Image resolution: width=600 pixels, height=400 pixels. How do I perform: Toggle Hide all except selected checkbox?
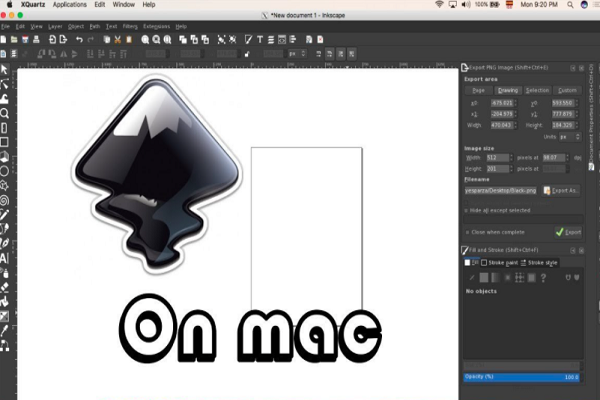[x=466, y=211]
